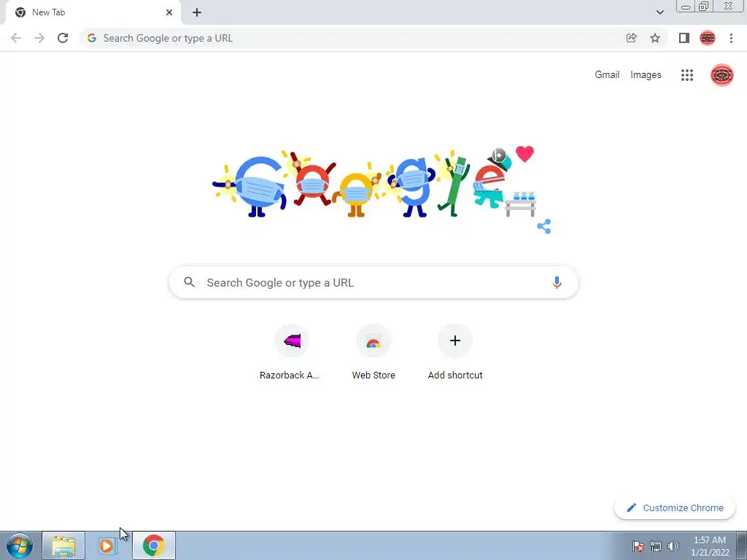
Task: Open Chrome profile avatar in toolbar
Action: click(708, 38)
